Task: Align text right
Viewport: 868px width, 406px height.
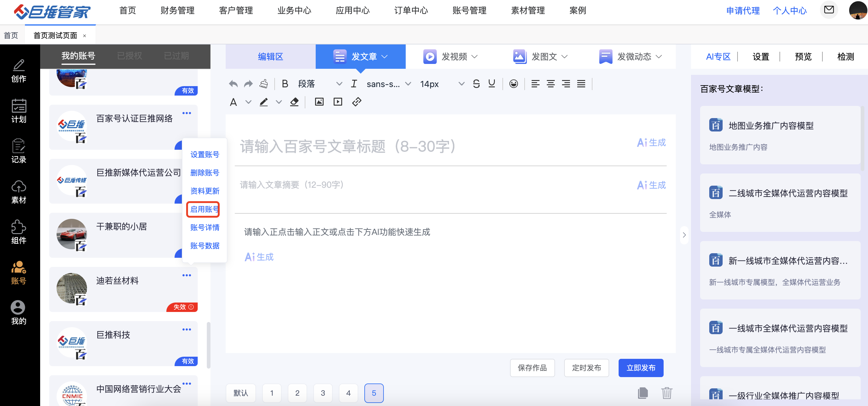Action: (566, 84)
